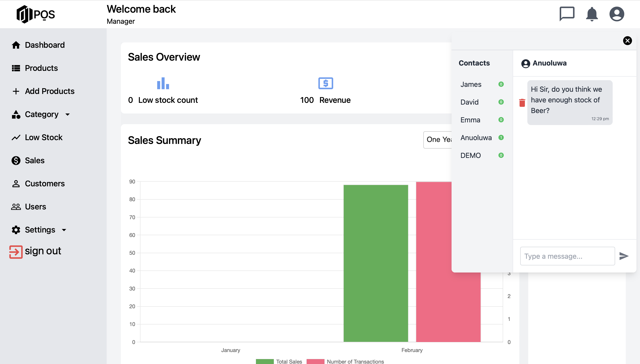640x364 pixels.
Task: Click David's unread count badge
Action: click(501, 102)
